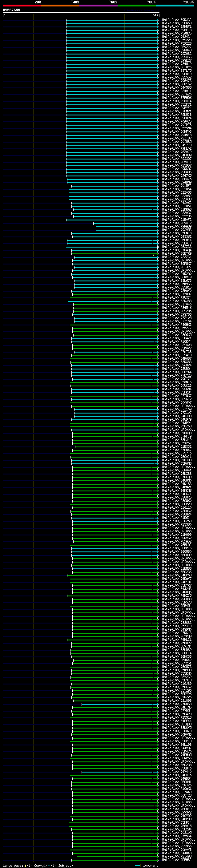This screenshot has height=868, width=197.
Task: Open hit UniRef100_B9HRF1
Action: [177, 26]
